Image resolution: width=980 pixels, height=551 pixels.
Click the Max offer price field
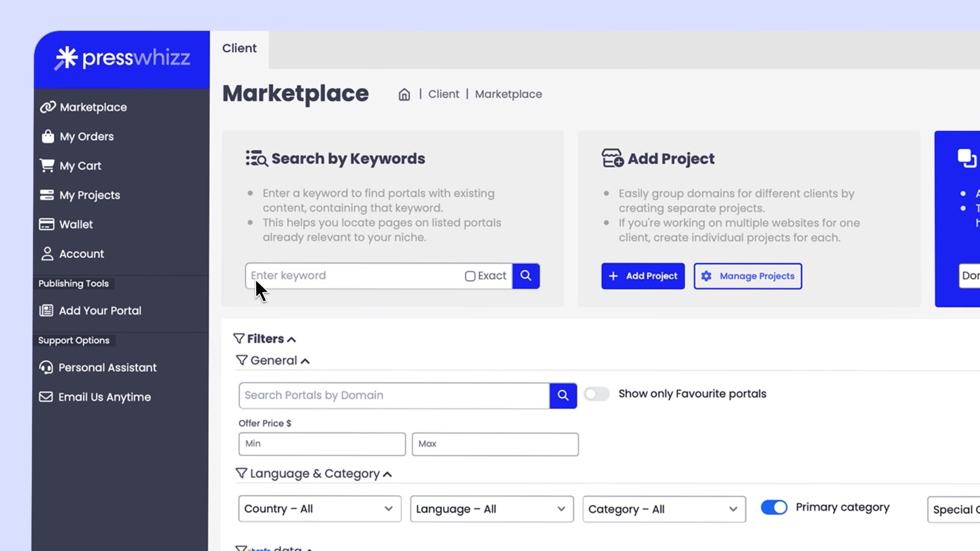(x=495, y=444)
